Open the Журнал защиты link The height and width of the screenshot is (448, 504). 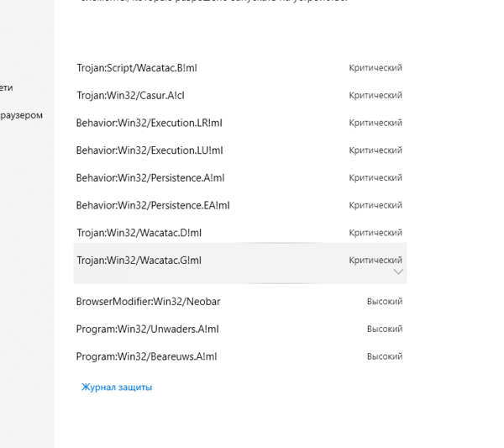[x=117, y=387]
